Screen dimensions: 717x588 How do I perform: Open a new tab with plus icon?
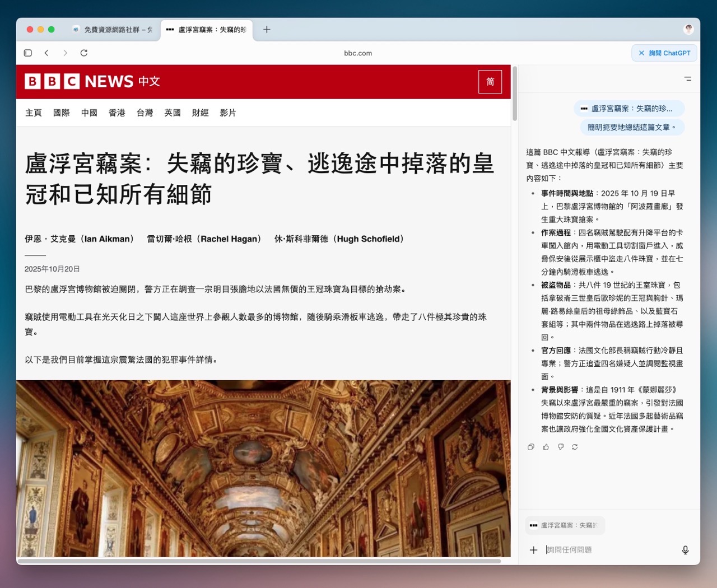[267, 29]
